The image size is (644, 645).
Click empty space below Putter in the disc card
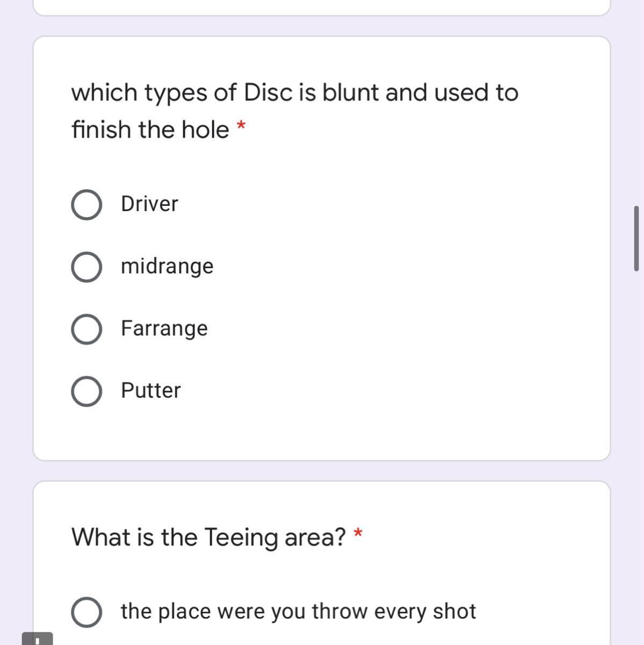click(x=322, y=433)
